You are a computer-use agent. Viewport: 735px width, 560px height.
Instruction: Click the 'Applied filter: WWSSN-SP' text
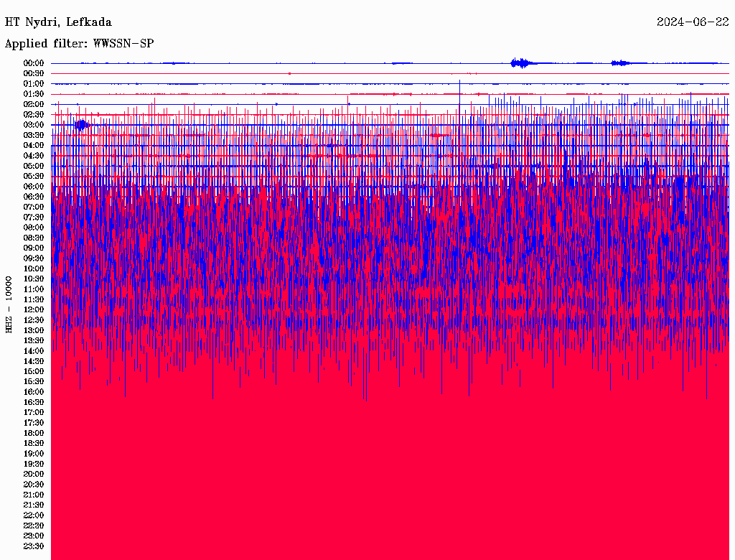[x=79, y=44]
